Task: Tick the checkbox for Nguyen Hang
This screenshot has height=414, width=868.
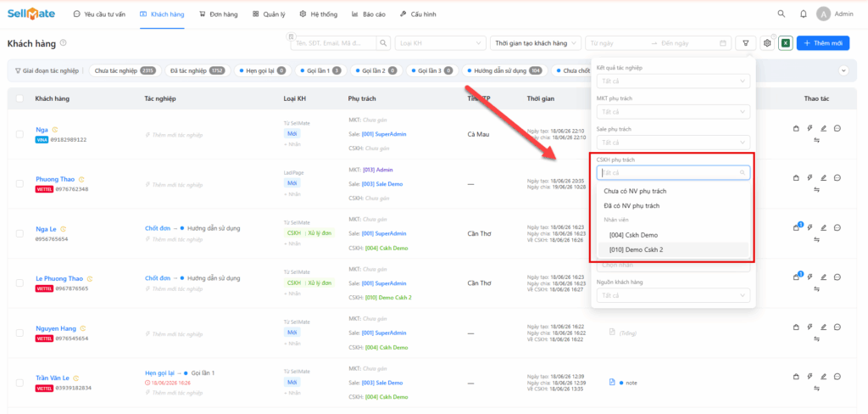Action: [x=20, y=333]
